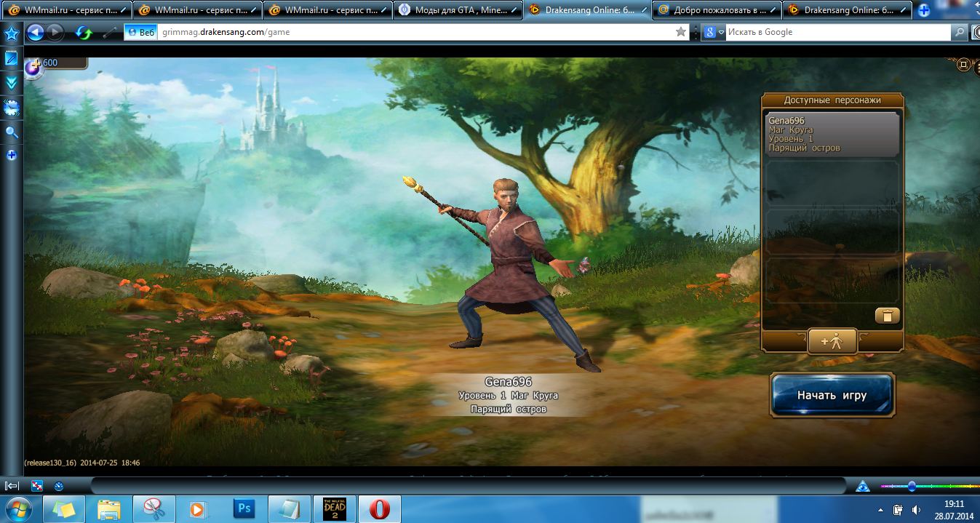Toggle game fullscreen via square icon
Viewport: 980px width, 523px height.
point(963,65)
